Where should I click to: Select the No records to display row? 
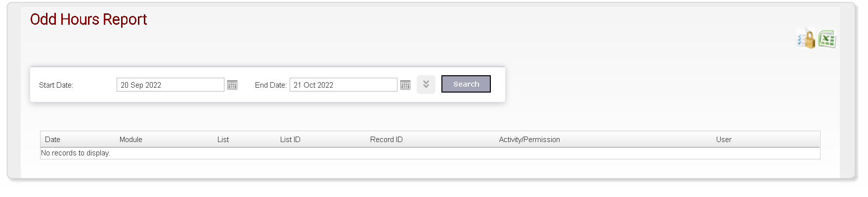pos(430,153)
